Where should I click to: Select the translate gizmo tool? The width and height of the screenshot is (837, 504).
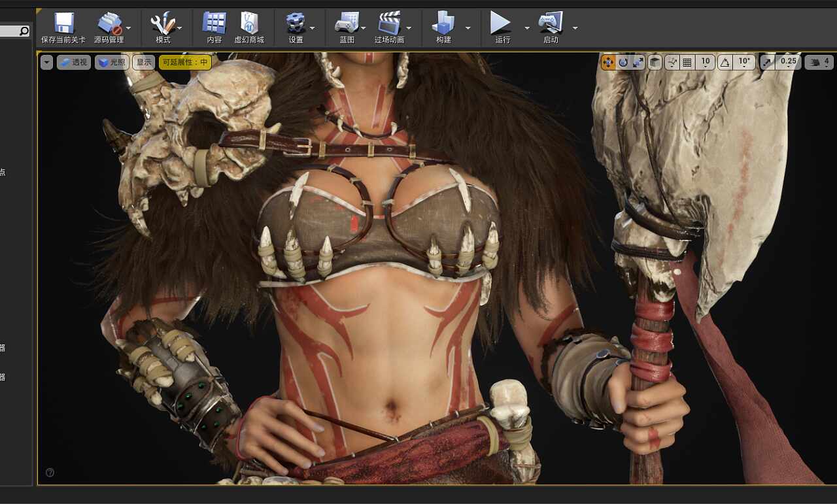pos(608,62)
